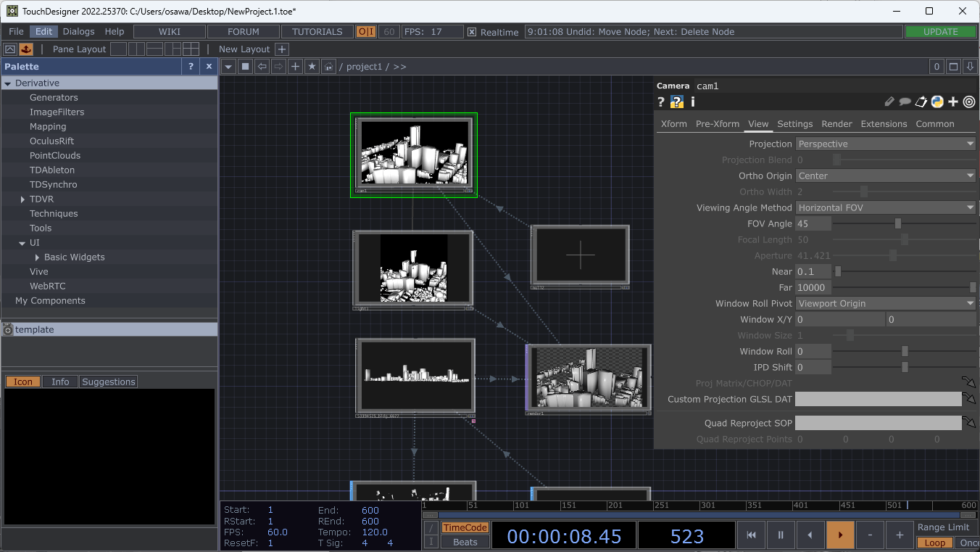Enable Loop playback mode
980x552 pixels.
pyautogui.click(x=934, y=543)
